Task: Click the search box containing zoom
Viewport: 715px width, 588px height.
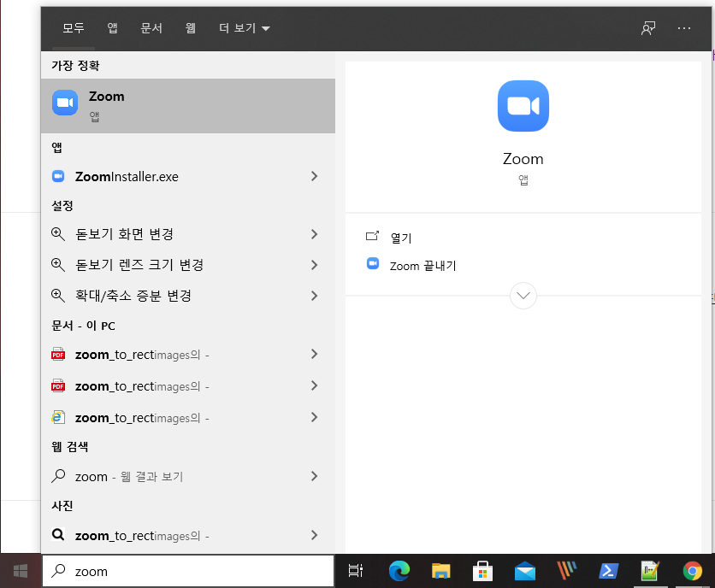Action: pyautogui.click(x=188, y=571)
